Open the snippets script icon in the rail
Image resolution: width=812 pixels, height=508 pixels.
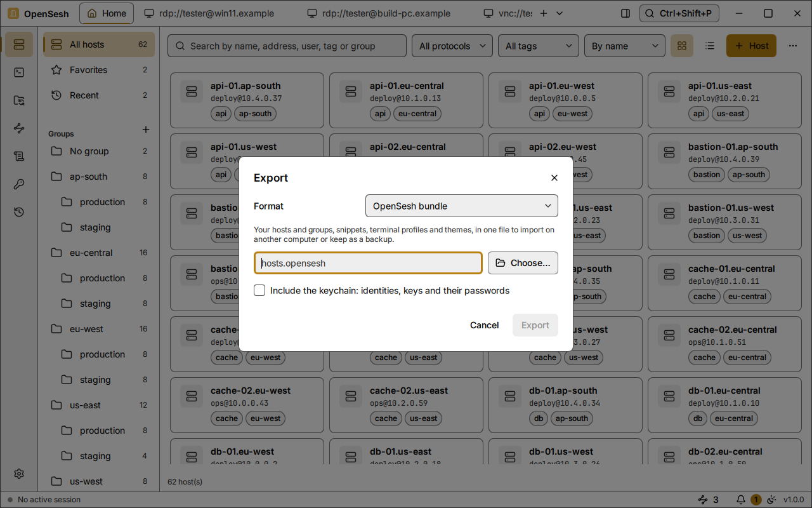[18, 156]
